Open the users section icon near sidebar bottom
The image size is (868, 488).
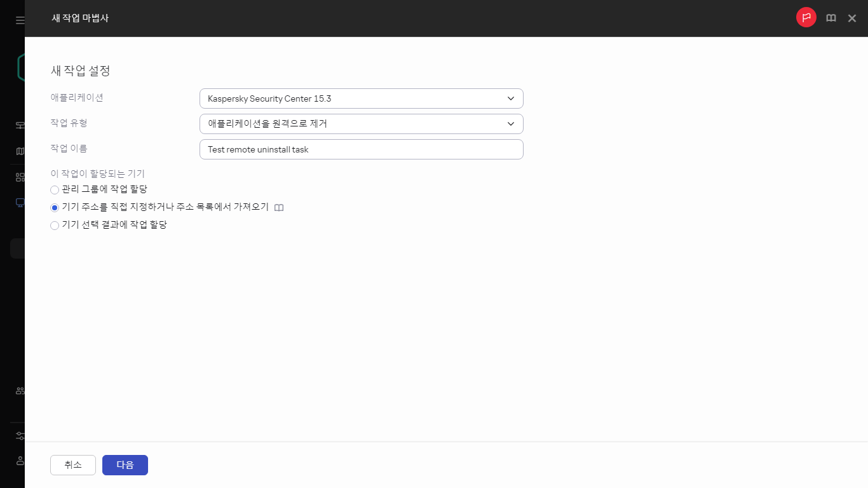coord(18,390)
